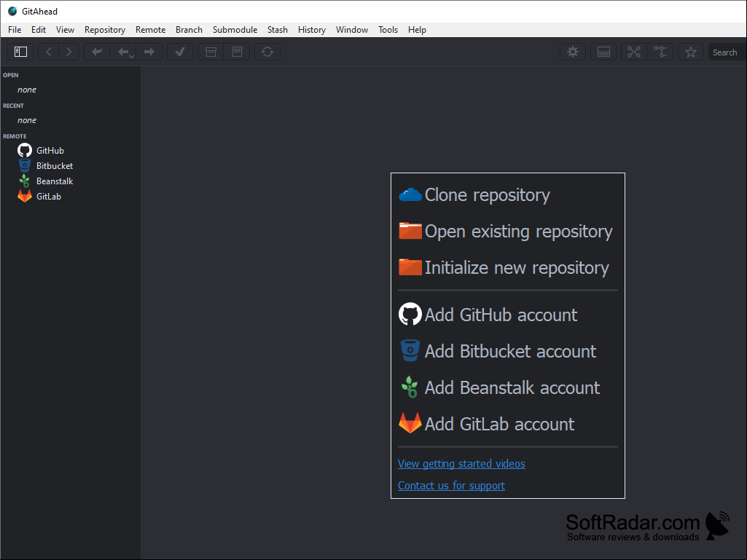Image resolution: width=747 pixels, height=560 pixels.
Task: Click the Fetch arrow toolbar icon
Action: coord(97,52)
